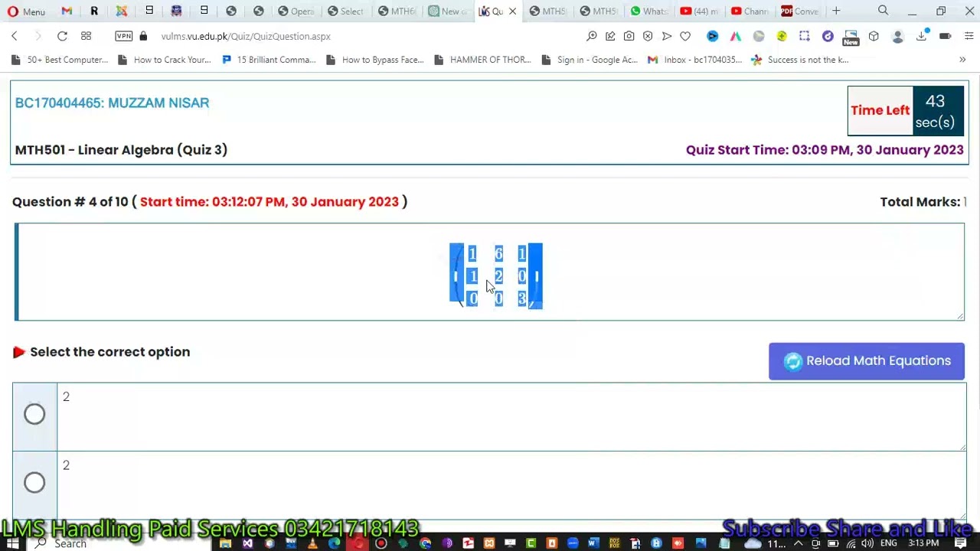Click the send flow arrow icon
Image resolution: width=980 pixels, height=551 pixels.
tap(666, 36)
